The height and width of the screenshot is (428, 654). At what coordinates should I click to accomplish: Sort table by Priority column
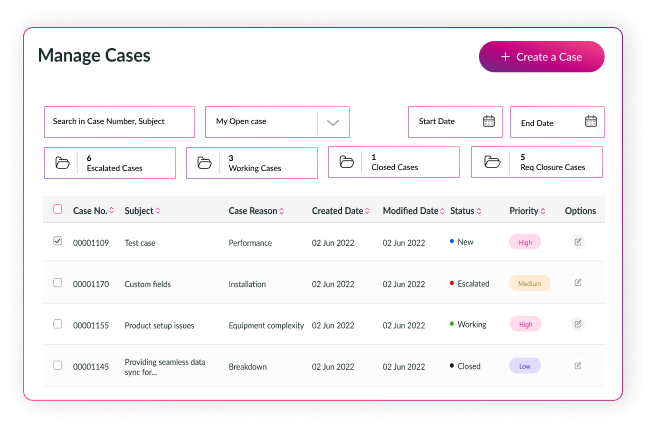[x=529, y=211]
